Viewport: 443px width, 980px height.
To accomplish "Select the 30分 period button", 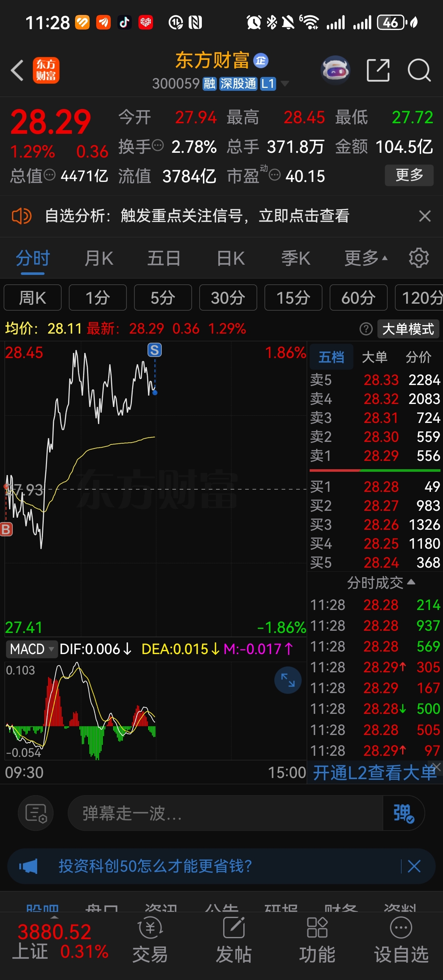I will [228, 297].
